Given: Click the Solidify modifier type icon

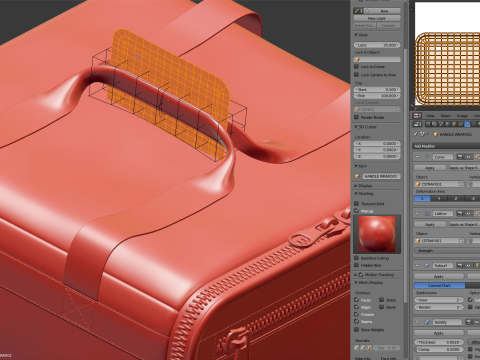Looking at the screenshot, I should pyautogui.click(x=427, y=322).
